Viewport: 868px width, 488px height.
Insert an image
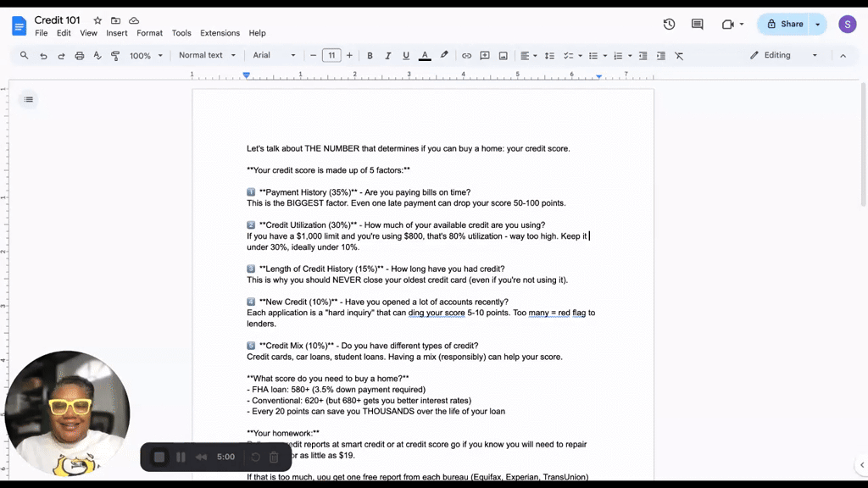click(504, 56)
